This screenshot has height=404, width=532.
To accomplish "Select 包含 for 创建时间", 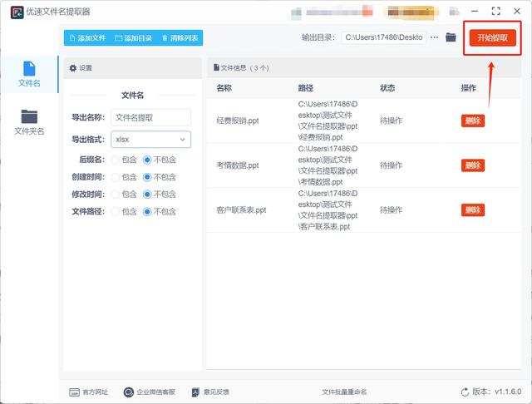I will click(116, 177).
